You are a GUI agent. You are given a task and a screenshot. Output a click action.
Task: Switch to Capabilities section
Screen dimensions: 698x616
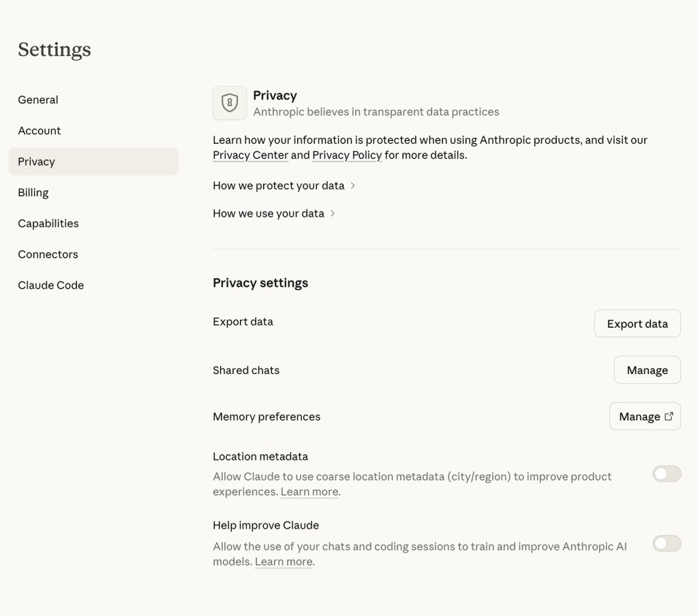[x=48, y=224]
